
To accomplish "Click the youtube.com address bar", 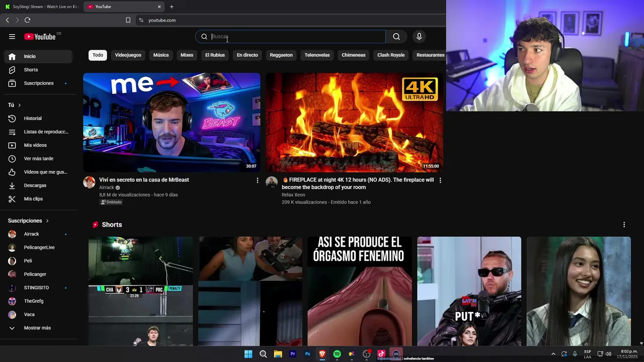I will coord(292,20).
